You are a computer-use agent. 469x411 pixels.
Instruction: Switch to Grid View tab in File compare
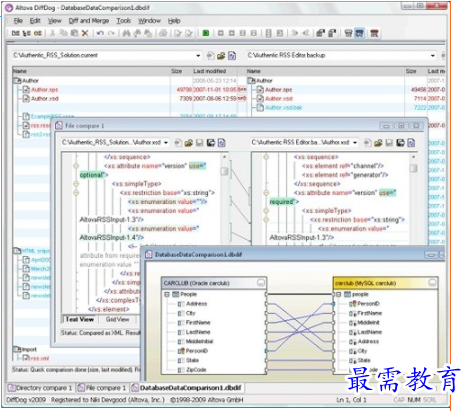click(x=117, y=319)
